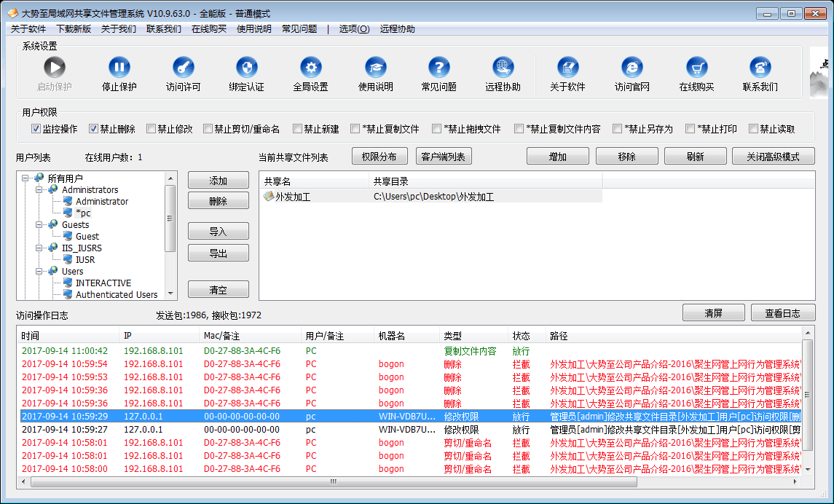834x504 pixels.
Task: Click the 查看日志 button
Action: [x=782, y=313]
